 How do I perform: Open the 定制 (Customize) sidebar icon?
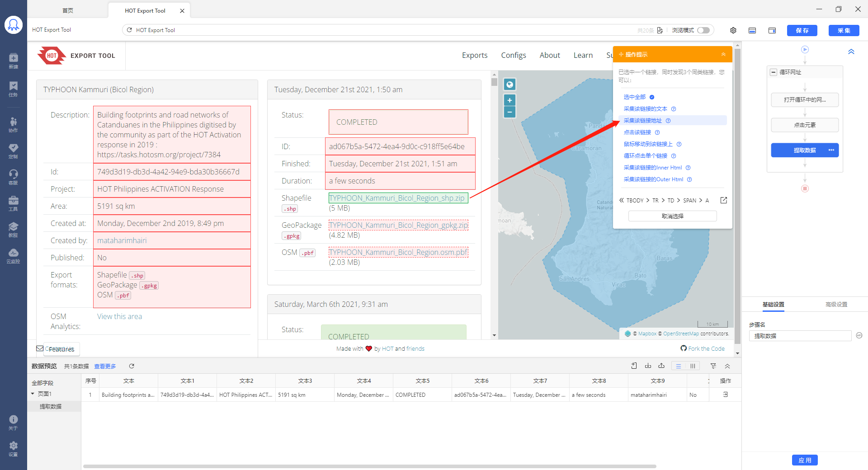13,150
